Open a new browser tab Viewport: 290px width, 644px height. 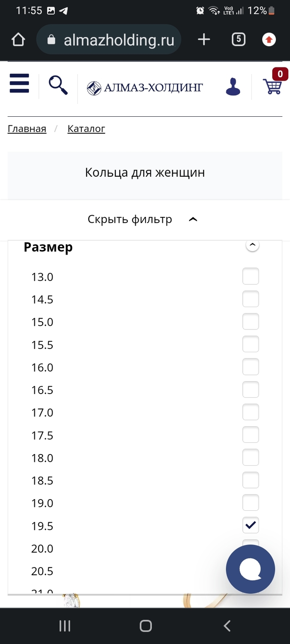(204, 40)
